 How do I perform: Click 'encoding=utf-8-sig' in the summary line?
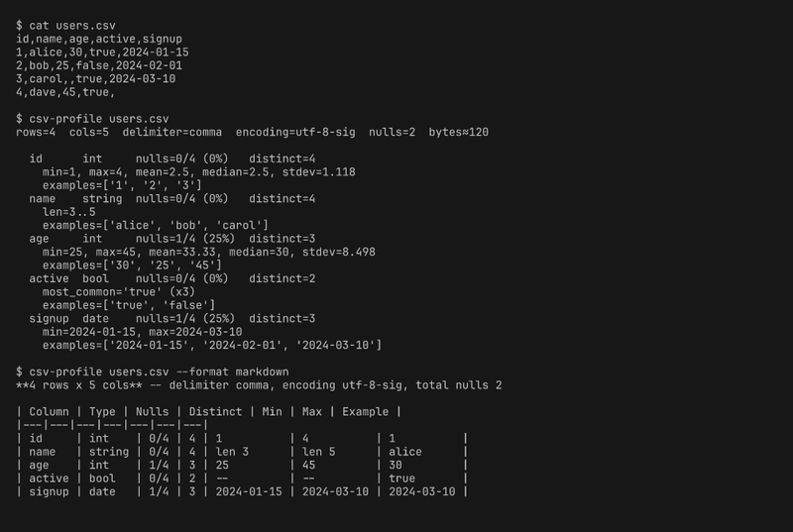[284, 132]
